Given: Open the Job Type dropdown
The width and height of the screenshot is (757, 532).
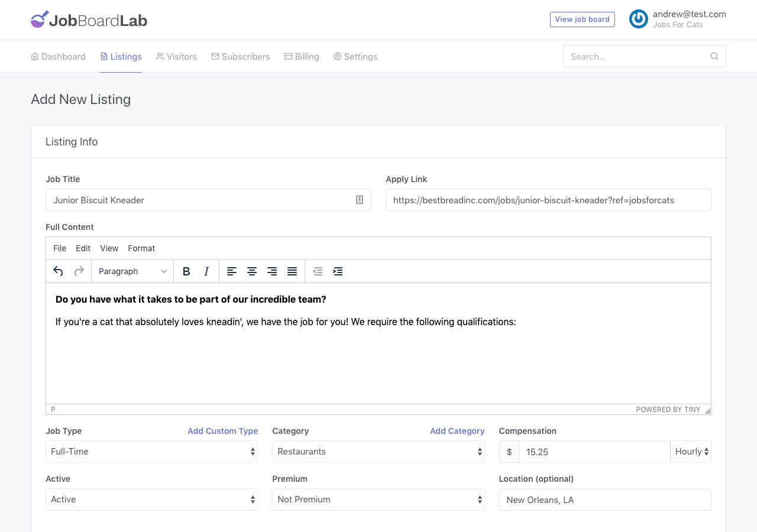Looking at the screenshot, I should [x=151, y=452].
